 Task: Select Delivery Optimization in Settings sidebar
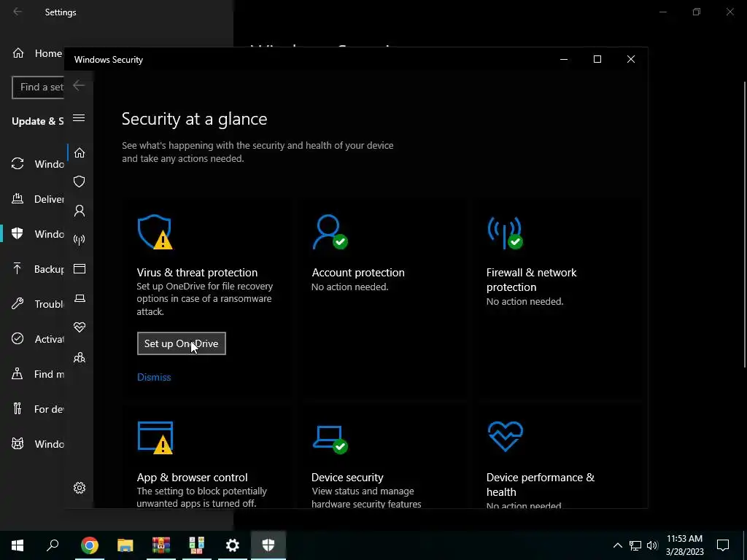click(37, 199)
